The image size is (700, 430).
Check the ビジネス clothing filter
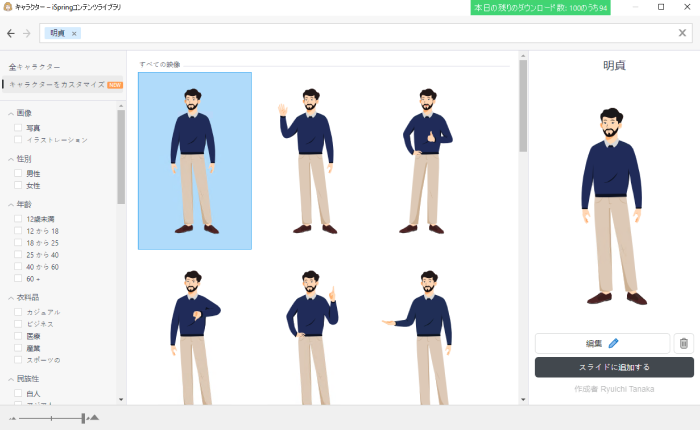[x=18, y=324]
